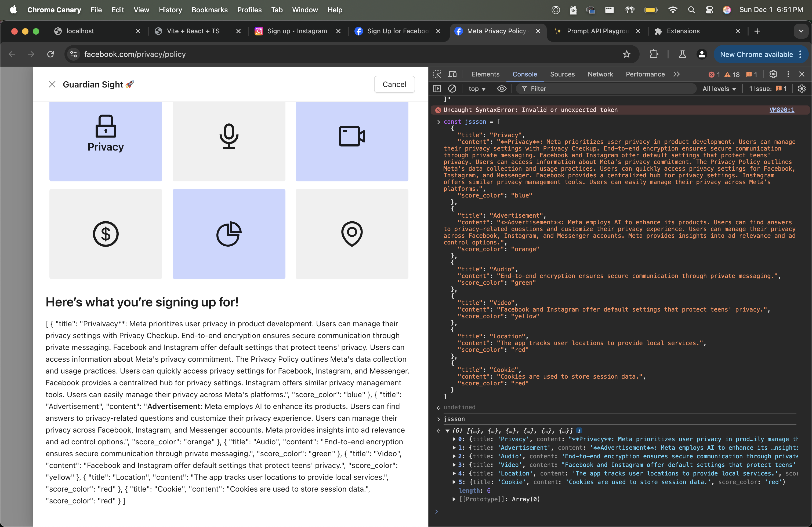Bookmark page with the star icon
The height and width of the screenshot is (527, 812).
pos(626,54)
